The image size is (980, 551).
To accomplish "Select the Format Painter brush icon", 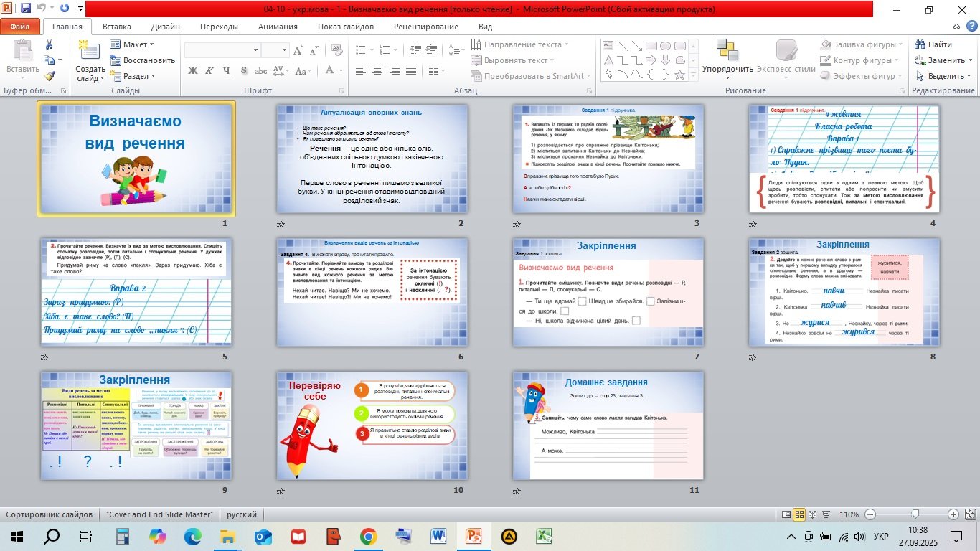I will (49, 76).
